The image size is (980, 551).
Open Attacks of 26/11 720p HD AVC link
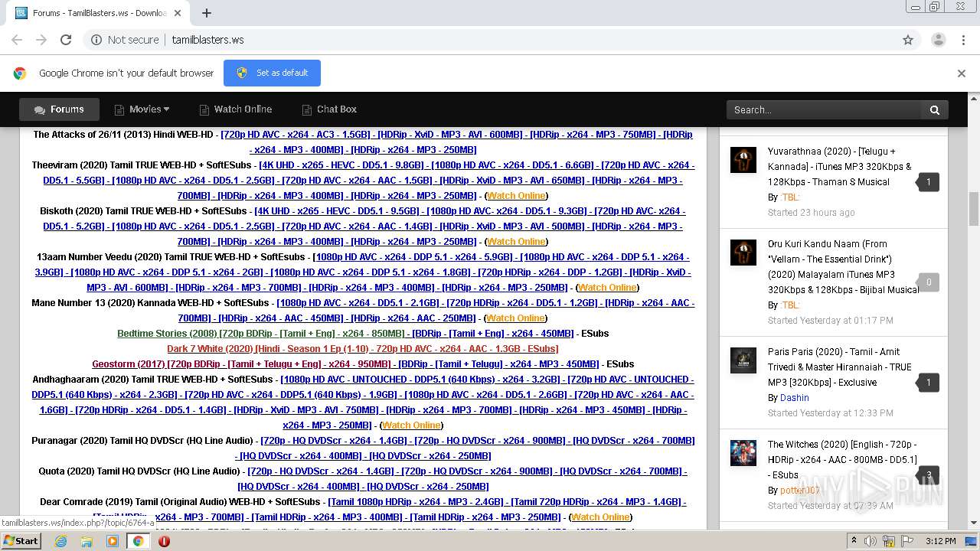295,135
